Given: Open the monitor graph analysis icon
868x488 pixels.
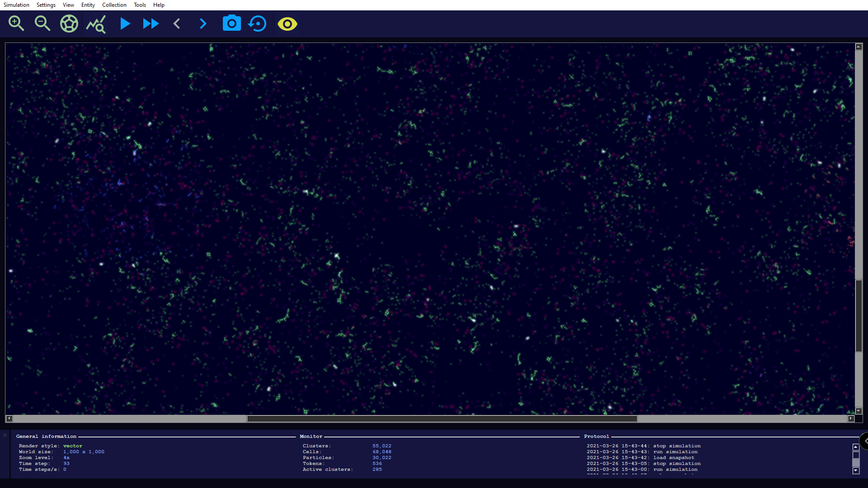Looking at the screenshot, I should coord(96,24).
